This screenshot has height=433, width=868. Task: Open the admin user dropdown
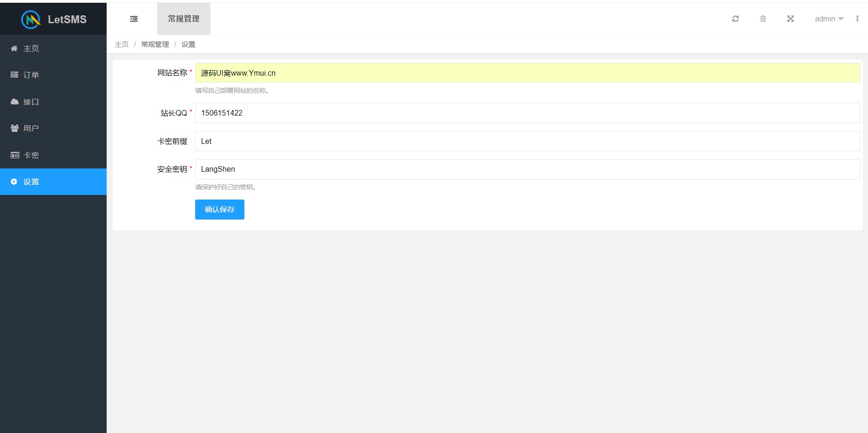click(x=829, y=19)
